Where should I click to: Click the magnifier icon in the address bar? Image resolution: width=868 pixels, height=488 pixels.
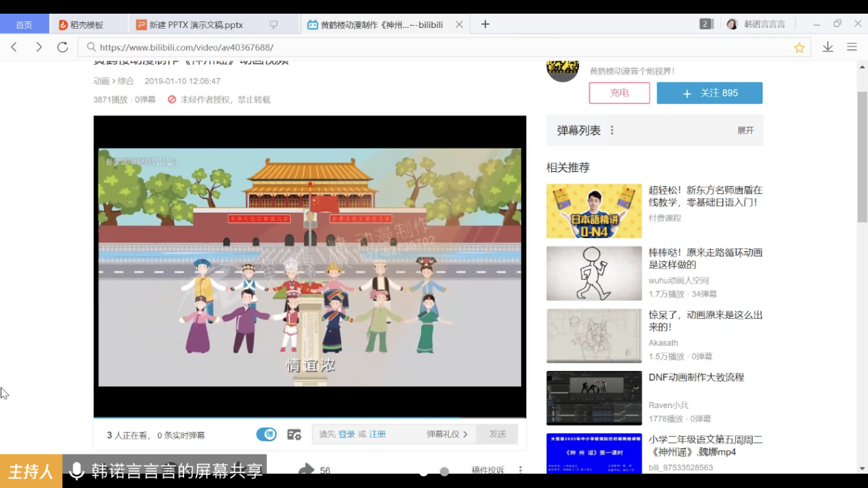click(91, 47)
